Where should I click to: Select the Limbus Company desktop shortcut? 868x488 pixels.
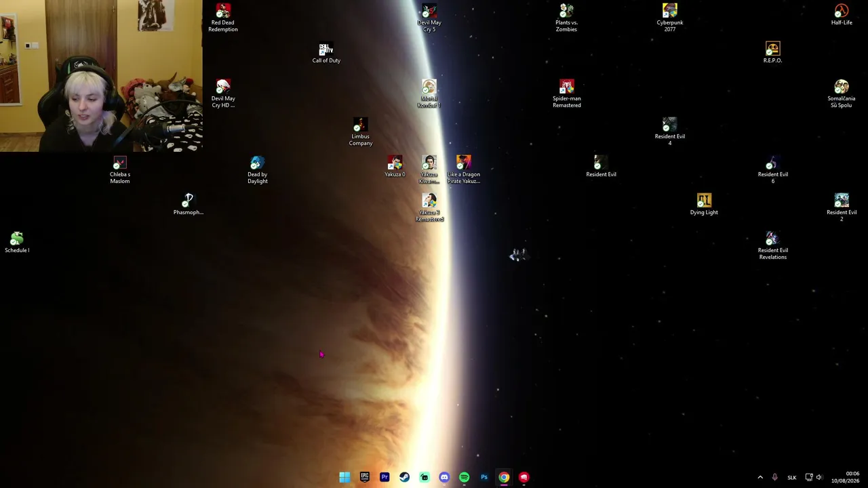coord(361,131)
